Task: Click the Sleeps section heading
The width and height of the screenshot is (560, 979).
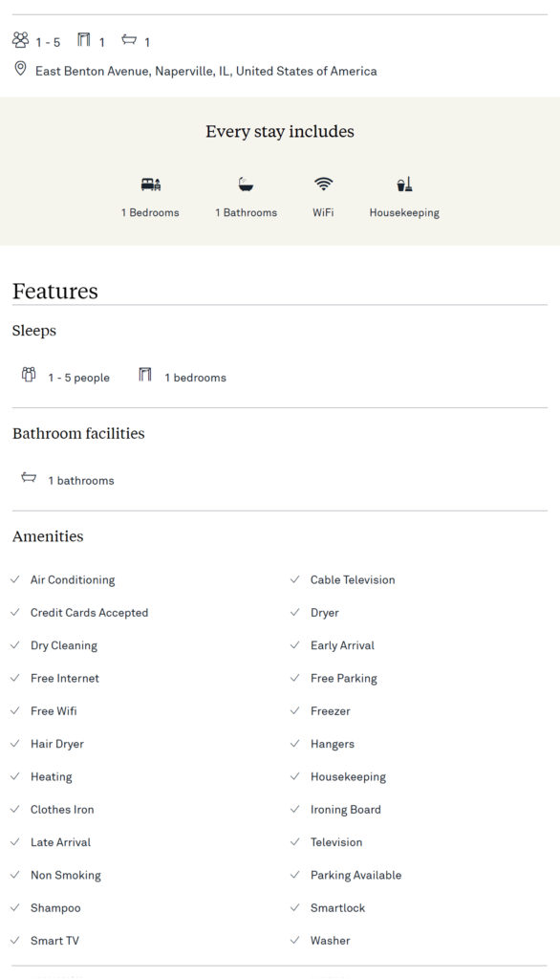Action: click(34, 330)
